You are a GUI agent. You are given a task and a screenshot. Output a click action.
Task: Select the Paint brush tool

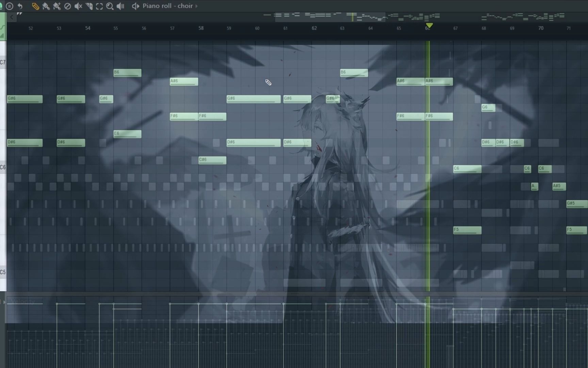[46, 6]
